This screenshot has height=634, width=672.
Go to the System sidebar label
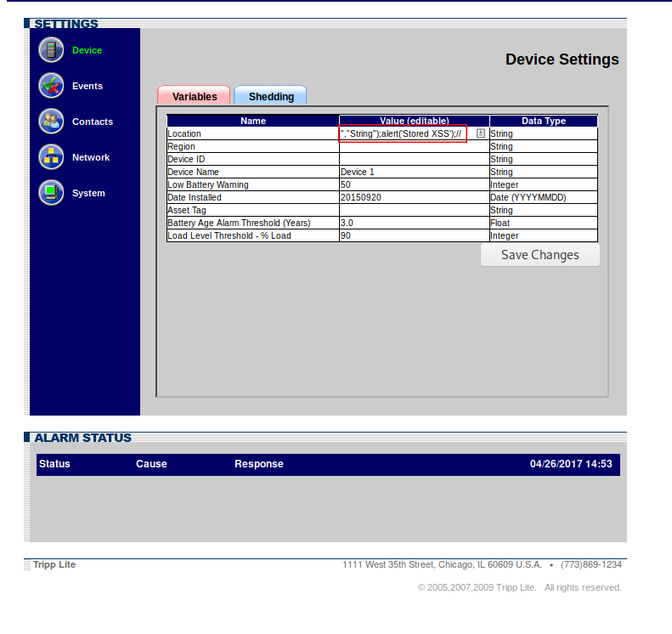pos(88,193)
